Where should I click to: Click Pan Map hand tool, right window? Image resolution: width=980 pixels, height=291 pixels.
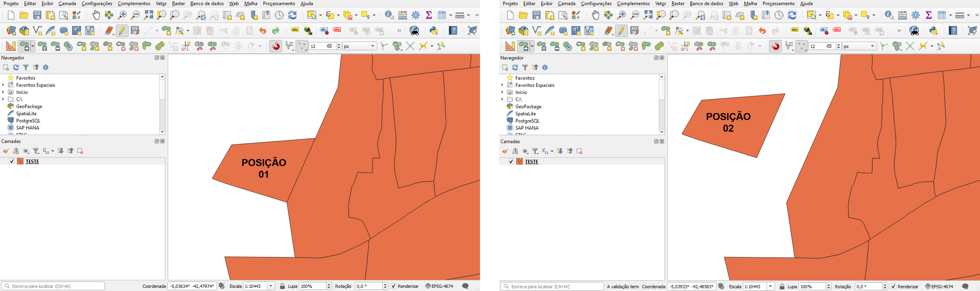pyautogui.click(x=595, y=15)
